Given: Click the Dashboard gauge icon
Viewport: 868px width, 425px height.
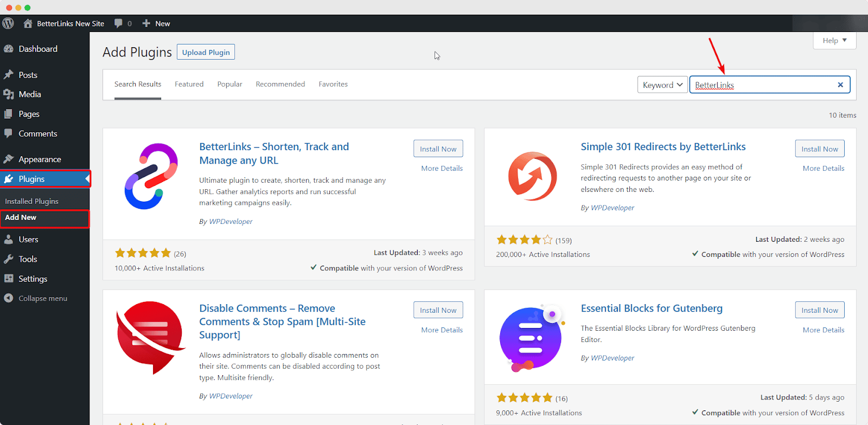Looking at the screenshot, I should click(9, 49).
